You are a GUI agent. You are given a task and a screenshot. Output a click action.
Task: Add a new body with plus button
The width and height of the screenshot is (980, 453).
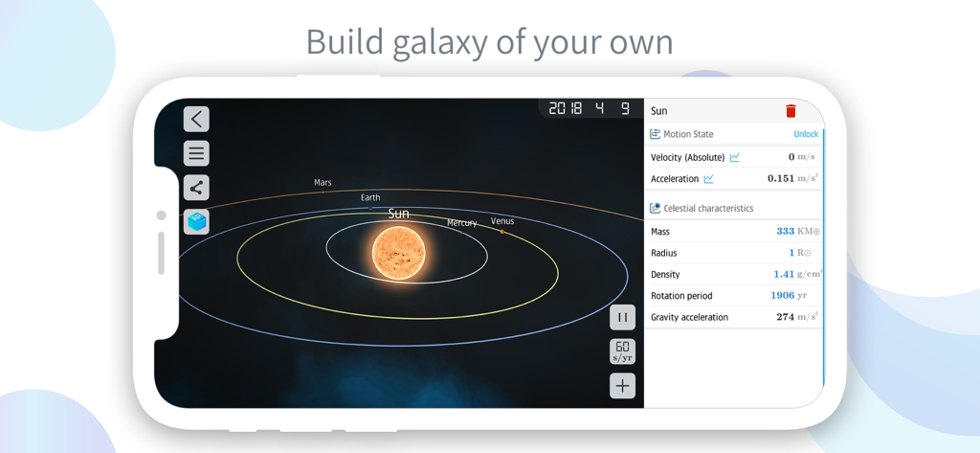622,385
